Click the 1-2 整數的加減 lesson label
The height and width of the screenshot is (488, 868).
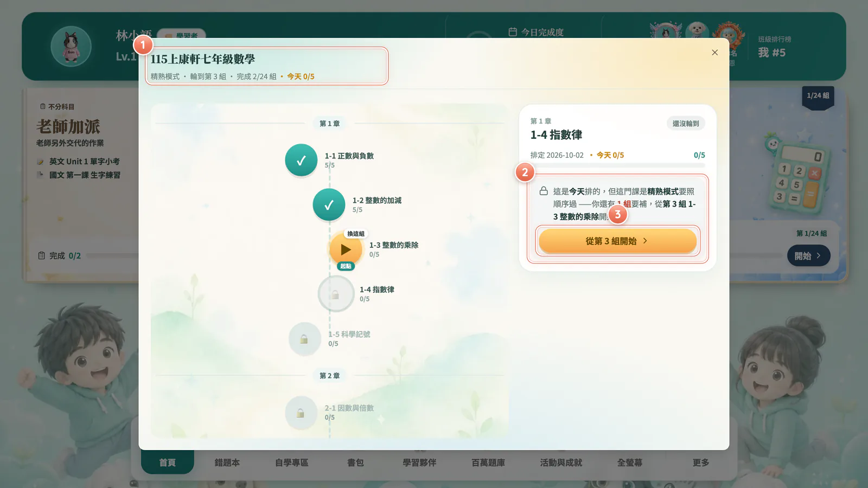(377, 201)
